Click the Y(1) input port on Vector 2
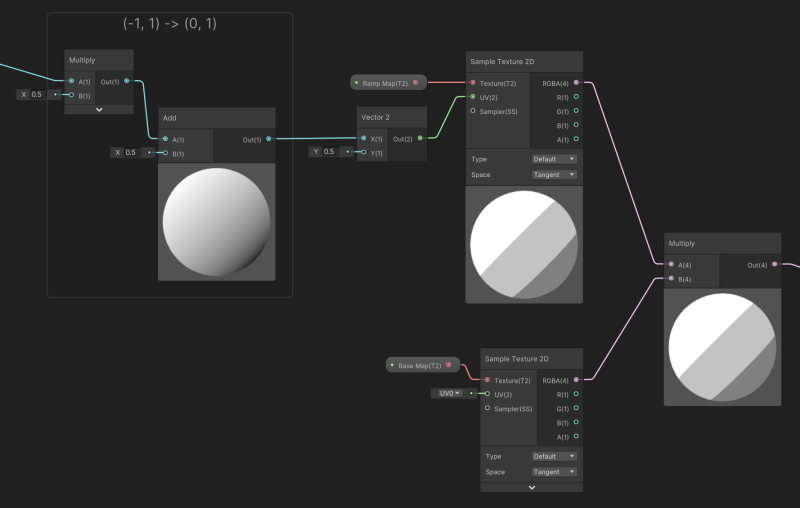 click(363, 152)
